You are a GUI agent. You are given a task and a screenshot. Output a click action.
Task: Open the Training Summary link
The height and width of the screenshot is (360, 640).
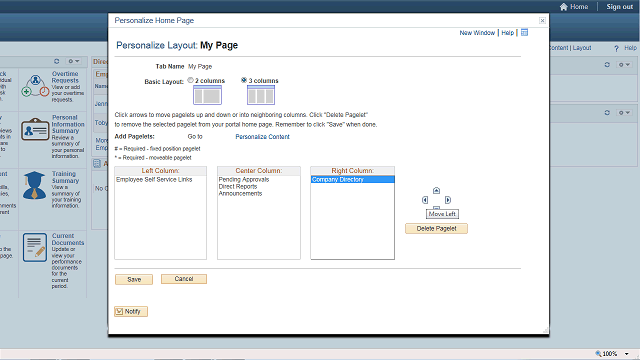(x=65, y=177)
